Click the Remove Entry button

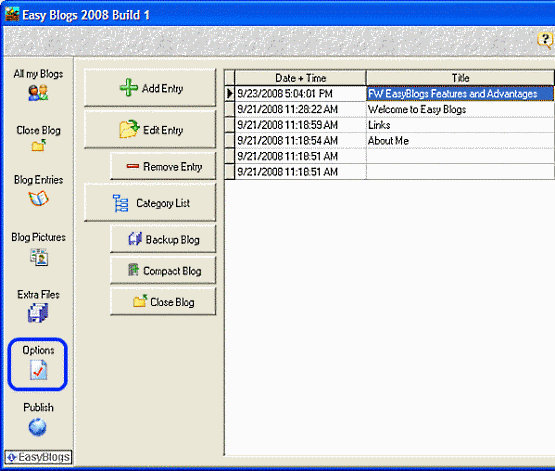coord(163,166)
